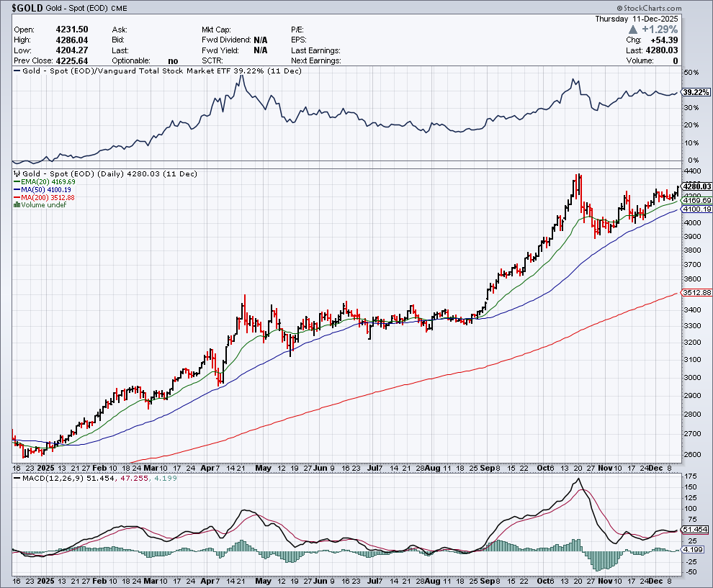713x588 pixels.
Task: Click the 39.22% ratio value tag on right axis
Action: [x=696, y=92]
